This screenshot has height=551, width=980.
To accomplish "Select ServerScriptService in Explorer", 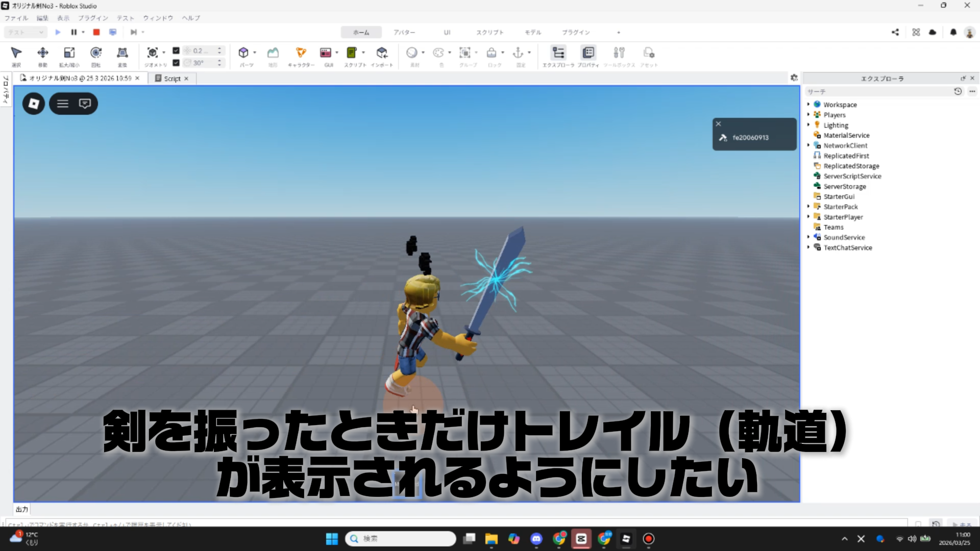I will coord(852,176).
